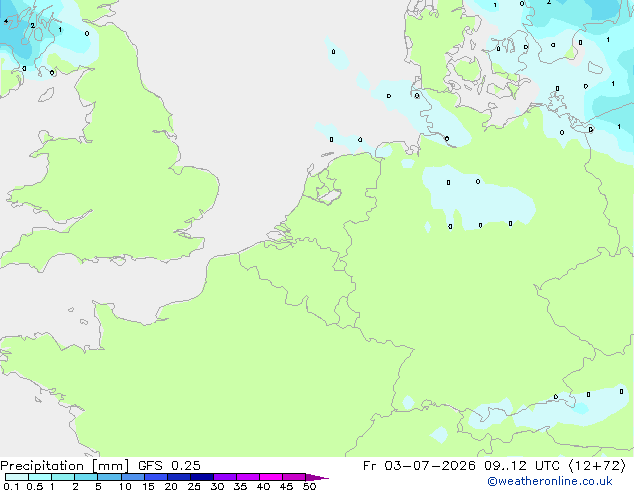634x490 pixels.
Task: Pick the 1 to 2 mm legend swatch
Action: click(x=63, y=477)
